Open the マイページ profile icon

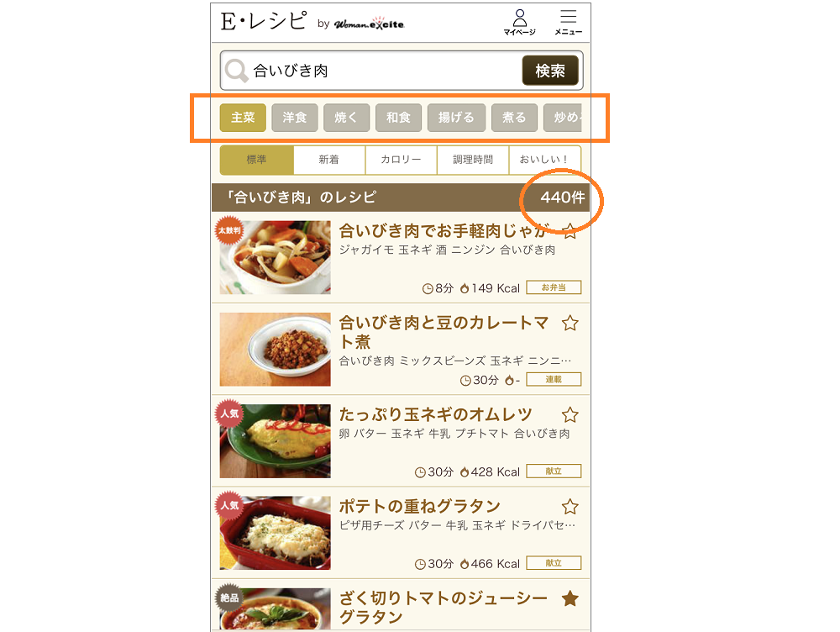click(519, 22)
